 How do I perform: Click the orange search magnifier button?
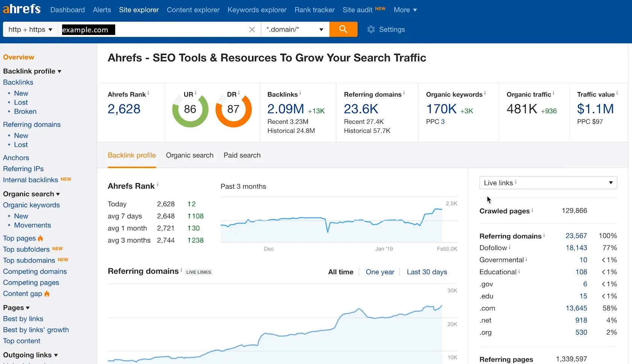point(343,29)
